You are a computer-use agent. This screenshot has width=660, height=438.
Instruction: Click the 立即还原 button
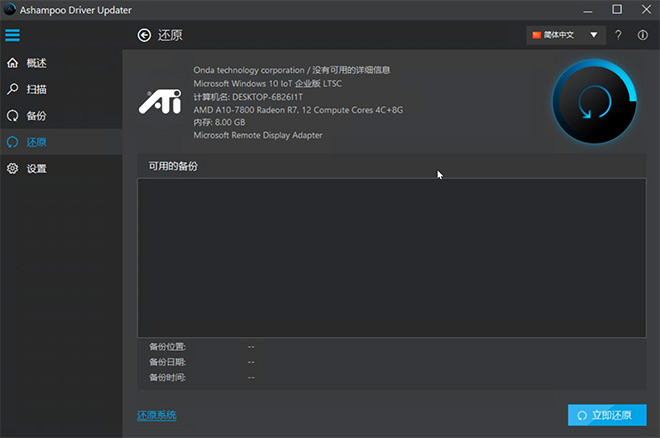coord(607,415)
